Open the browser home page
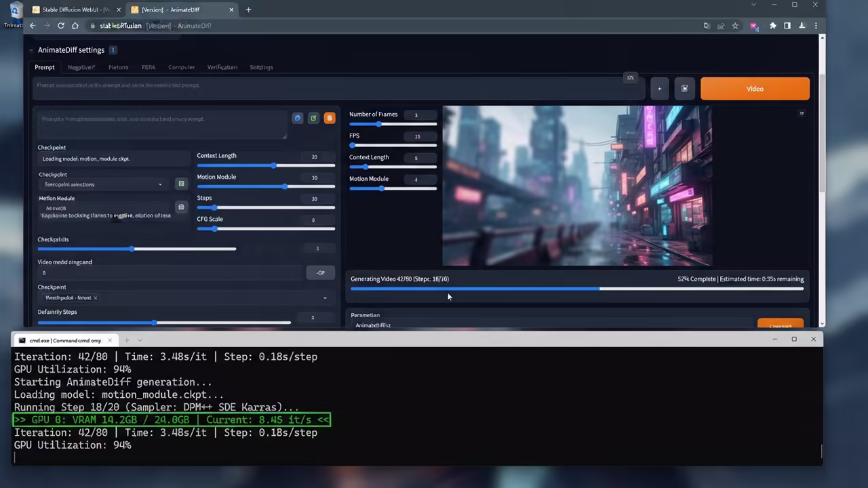Image resolution: width=868 pixels, height=488 pixels. tap(75, 26)
